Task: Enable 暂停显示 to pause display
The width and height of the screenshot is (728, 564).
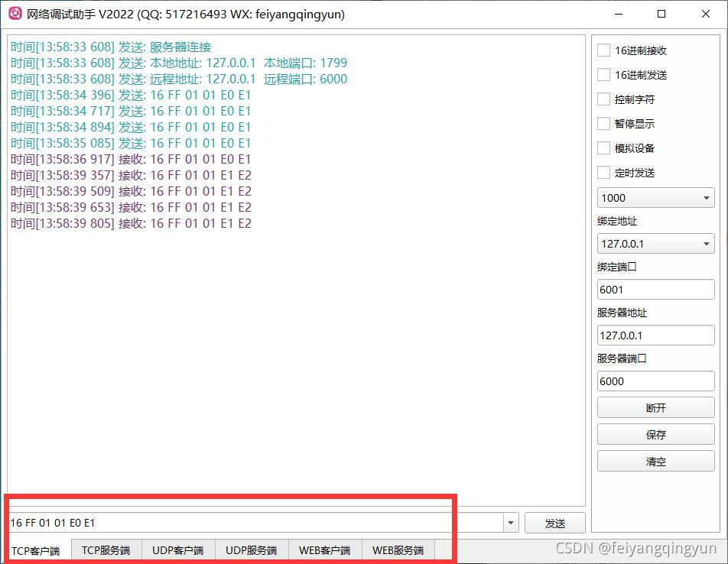Action: point(603,124)
